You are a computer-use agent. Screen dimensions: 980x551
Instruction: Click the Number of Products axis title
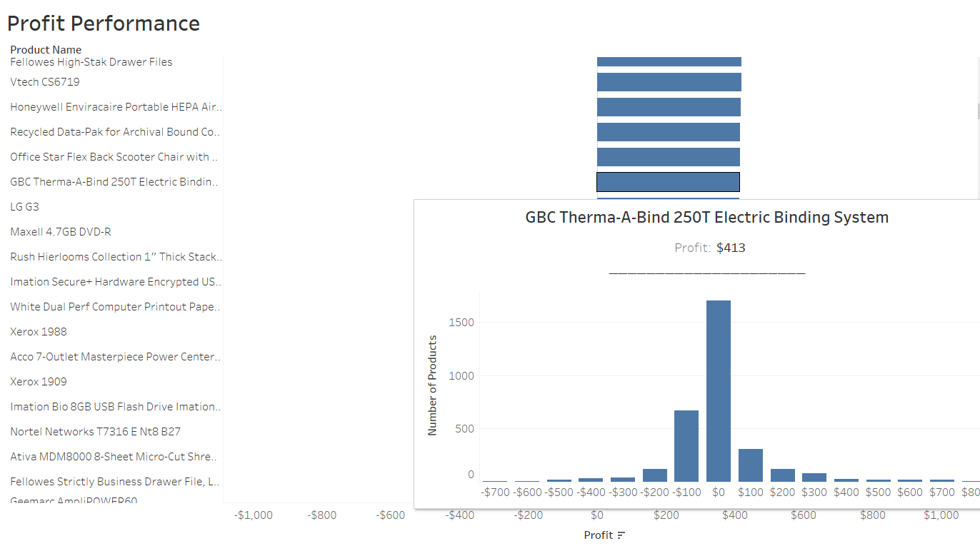pos(432,385)
